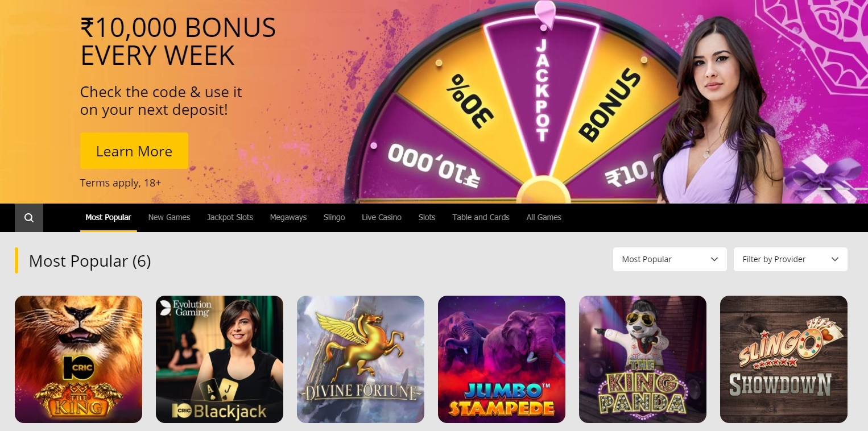868x431 pixels.
Task: Play the Divine Fortune slot
Action: click(361, 359)
